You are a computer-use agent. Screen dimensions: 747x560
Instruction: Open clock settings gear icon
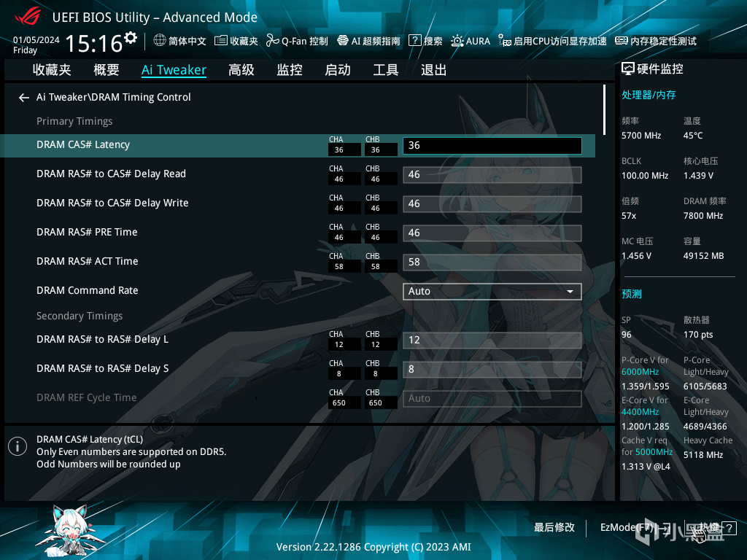tap(131, 38)
